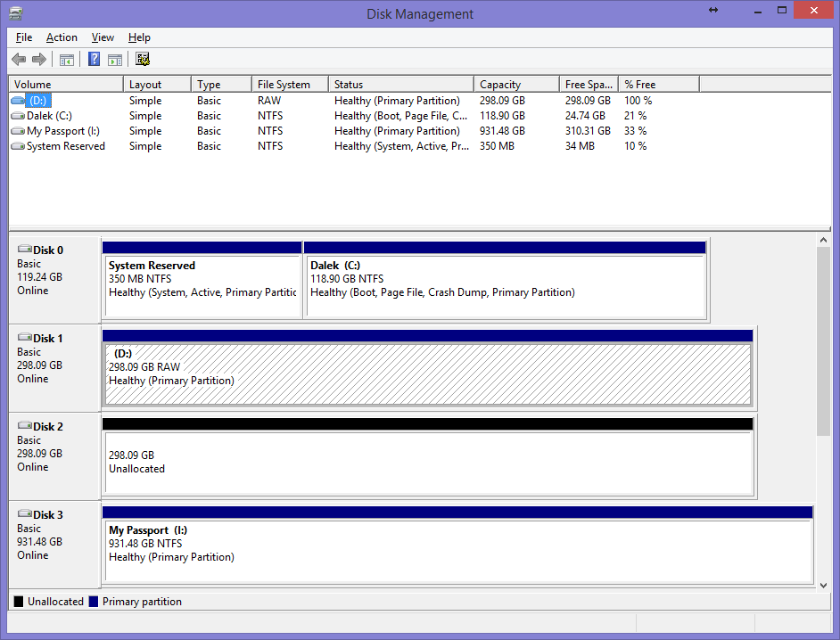Click the scroll up arrow in disk pane
Viewport: 840px width, 640px height.
823,241
